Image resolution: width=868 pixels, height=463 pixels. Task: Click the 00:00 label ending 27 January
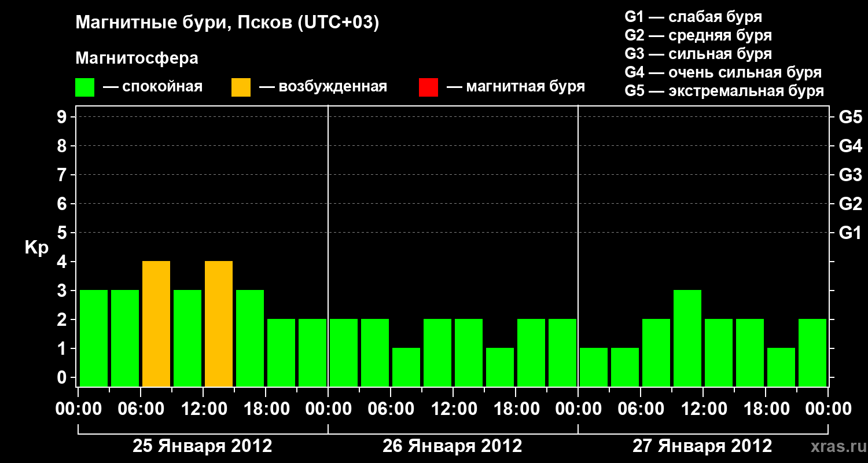pyautogui.click(x=828, y=409)
